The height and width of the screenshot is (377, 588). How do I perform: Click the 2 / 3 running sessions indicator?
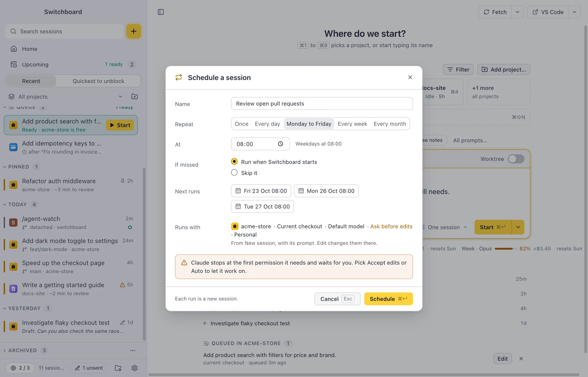[20, 368]
